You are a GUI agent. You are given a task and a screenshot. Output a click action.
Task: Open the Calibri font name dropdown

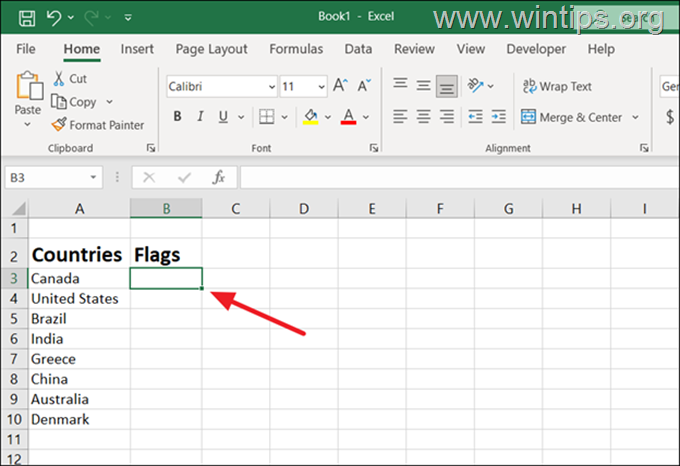point(270,87)
